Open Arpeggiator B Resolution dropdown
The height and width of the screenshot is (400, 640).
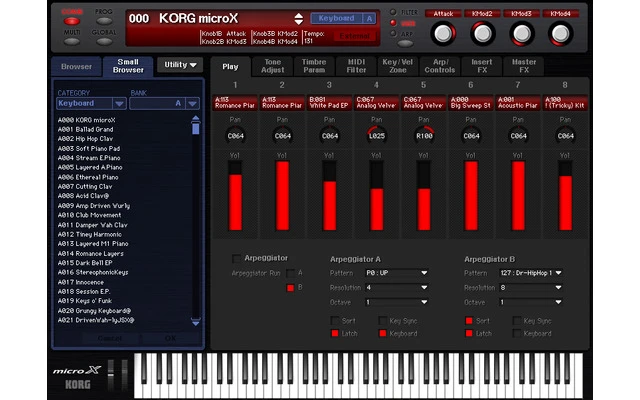531,287
